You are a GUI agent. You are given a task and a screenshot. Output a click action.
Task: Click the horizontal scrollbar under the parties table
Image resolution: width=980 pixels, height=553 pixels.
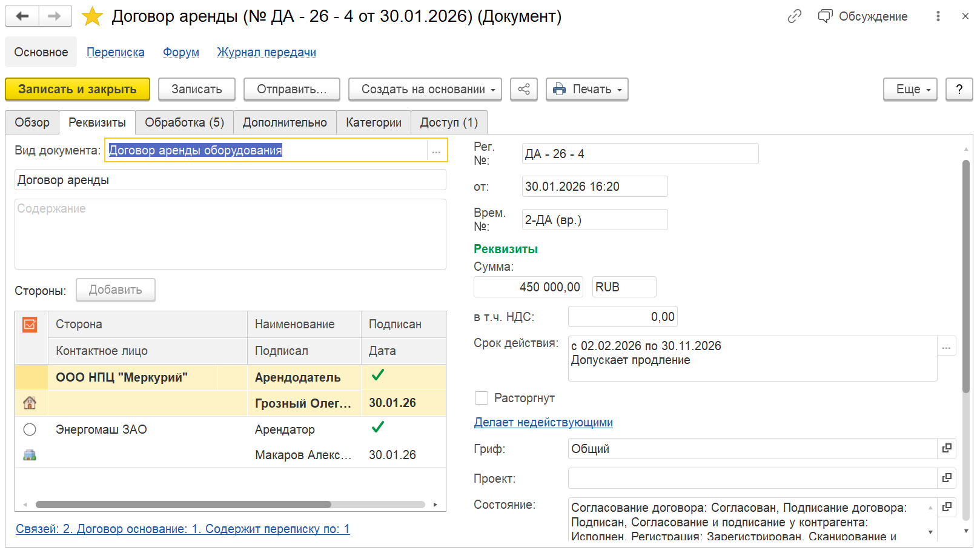tap(183, 505)
